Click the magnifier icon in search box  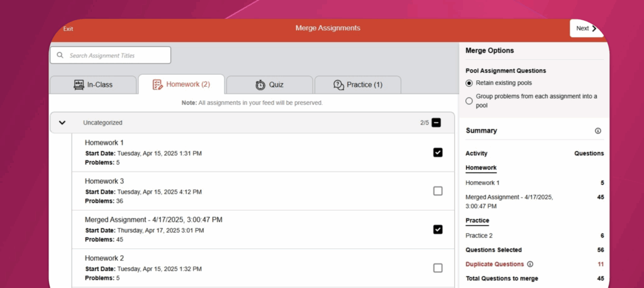(60, 55)
